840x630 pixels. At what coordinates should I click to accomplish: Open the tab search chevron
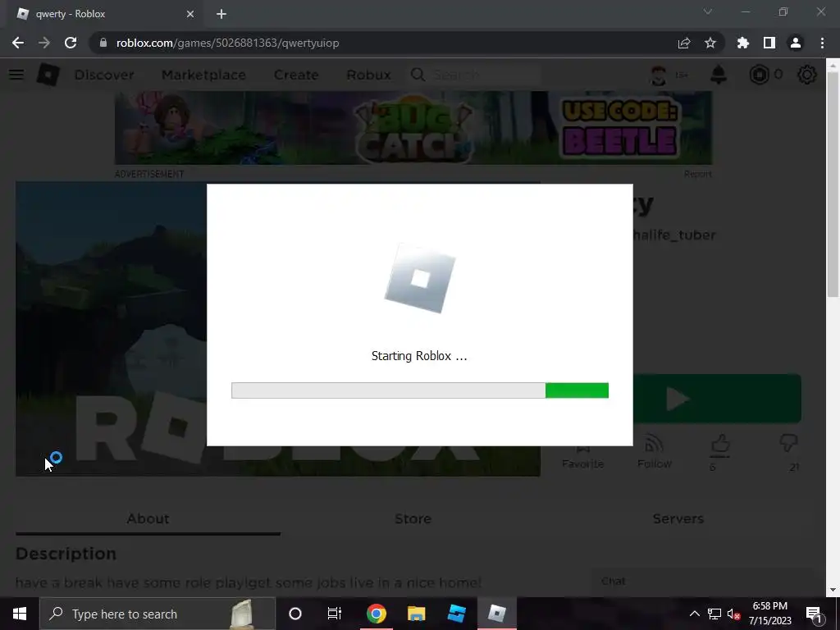pos(708,11)
